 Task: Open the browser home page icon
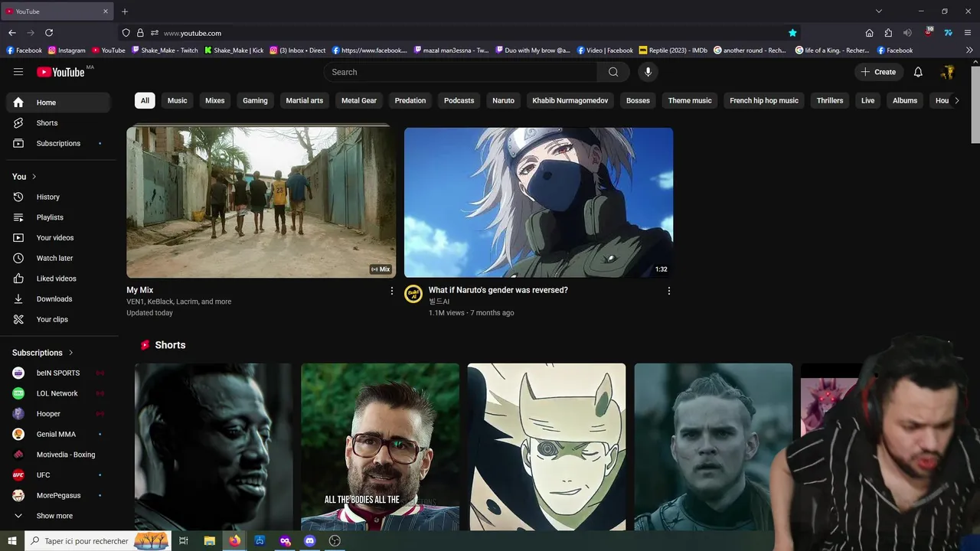(869, 33)
